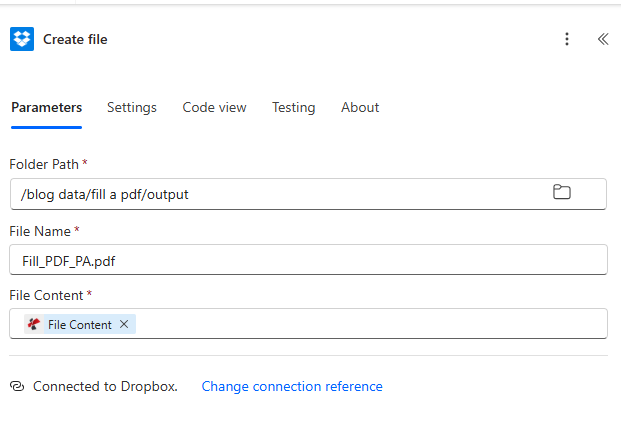Image resolution: width=621 pixels, height=432 pixels.
Task: Click the File Name field label
Action: (40, 231)
